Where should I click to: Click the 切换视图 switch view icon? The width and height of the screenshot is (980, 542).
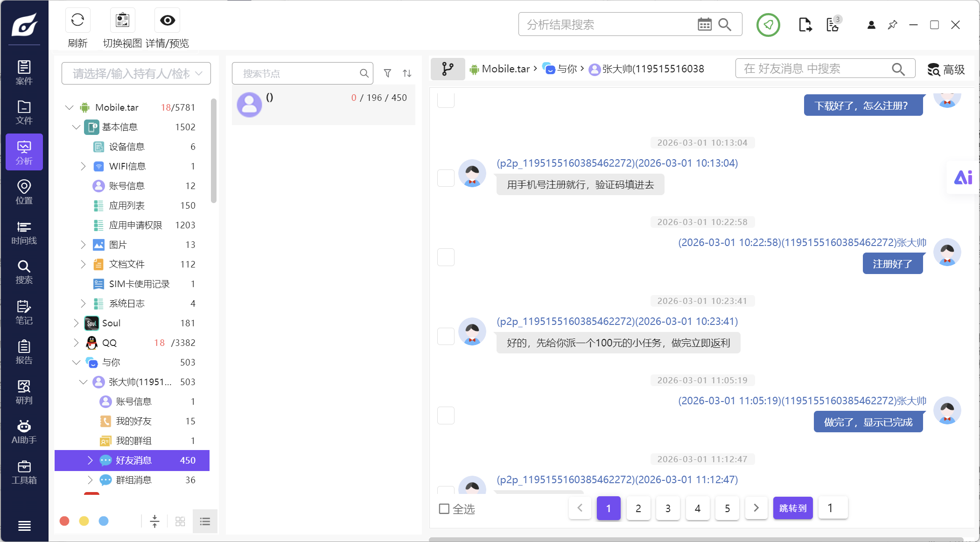coord(122,20)
